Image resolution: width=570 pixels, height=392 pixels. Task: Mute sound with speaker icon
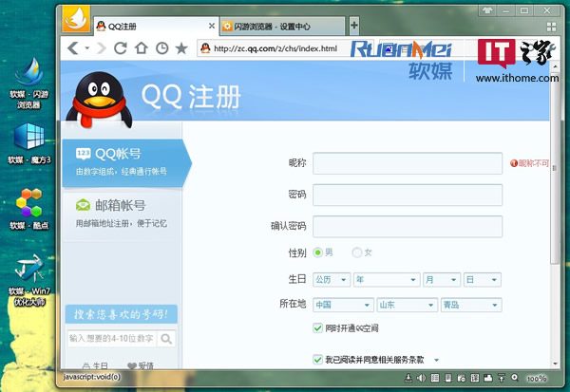point(421,378)
